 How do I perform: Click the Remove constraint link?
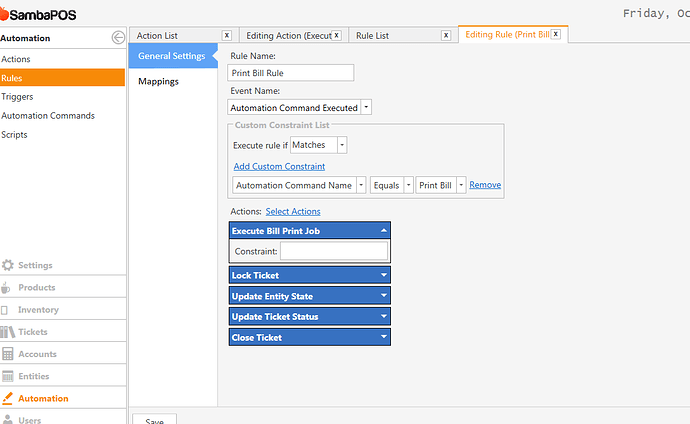[x=485, y=185]
